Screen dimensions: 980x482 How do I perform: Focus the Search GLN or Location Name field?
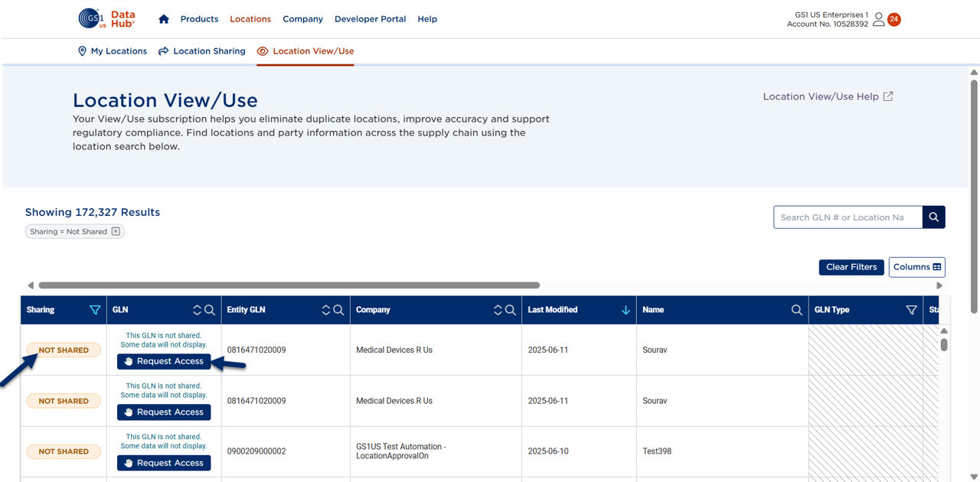[x=848, y=217]
